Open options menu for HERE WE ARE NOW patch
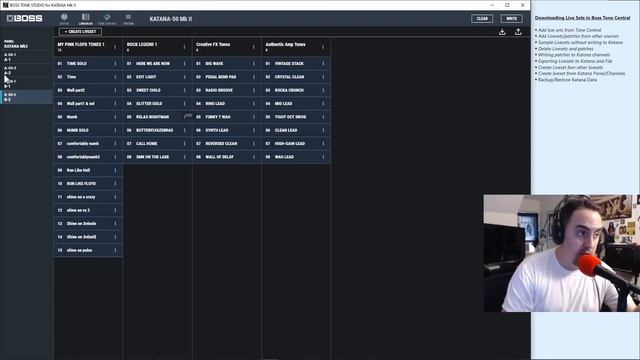Viewport: 640px width, 360px height. [x=184, y=64]
